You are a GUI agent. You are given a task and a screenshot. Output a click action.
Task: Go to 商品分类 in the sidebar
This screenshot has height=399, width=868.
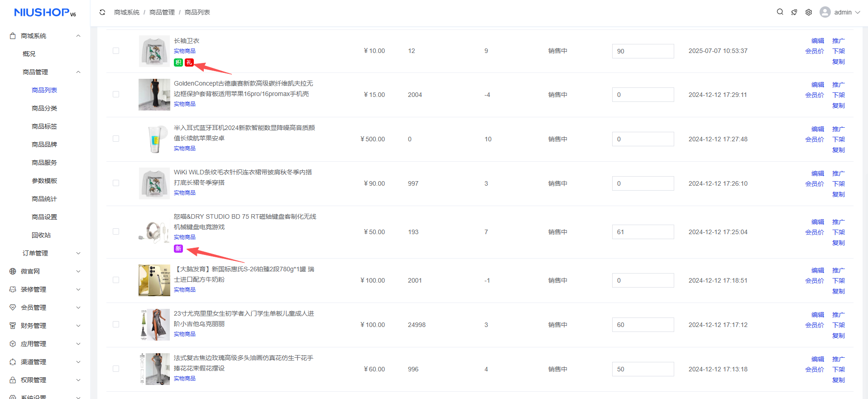(44, 108)
